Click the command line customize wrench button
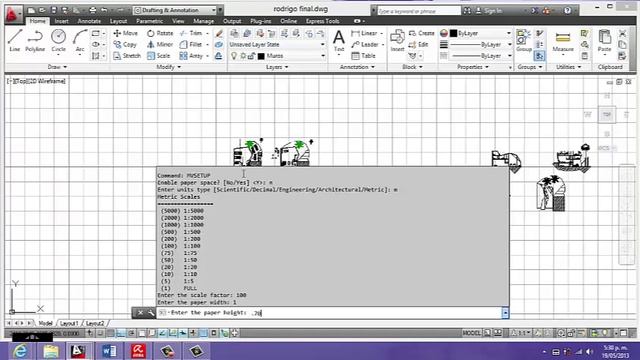 click(151, 313)
